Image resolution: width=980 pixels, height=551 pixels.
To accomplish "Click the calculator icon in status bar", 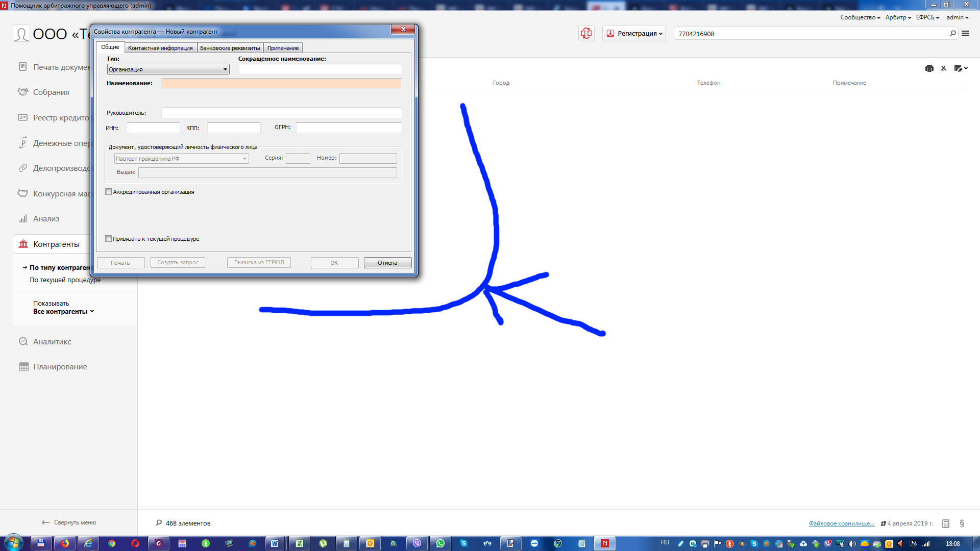I will pos(945,523).
